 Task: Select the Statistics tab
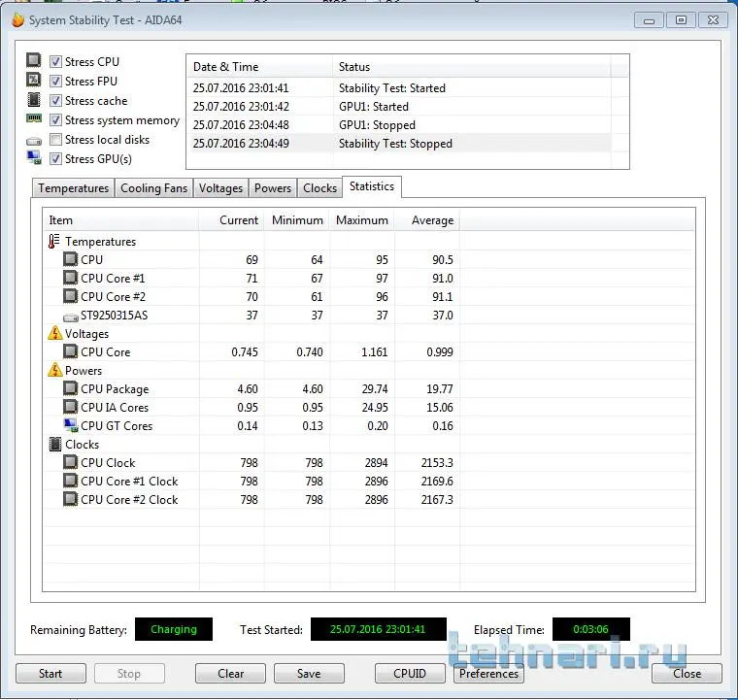[372, 186]
